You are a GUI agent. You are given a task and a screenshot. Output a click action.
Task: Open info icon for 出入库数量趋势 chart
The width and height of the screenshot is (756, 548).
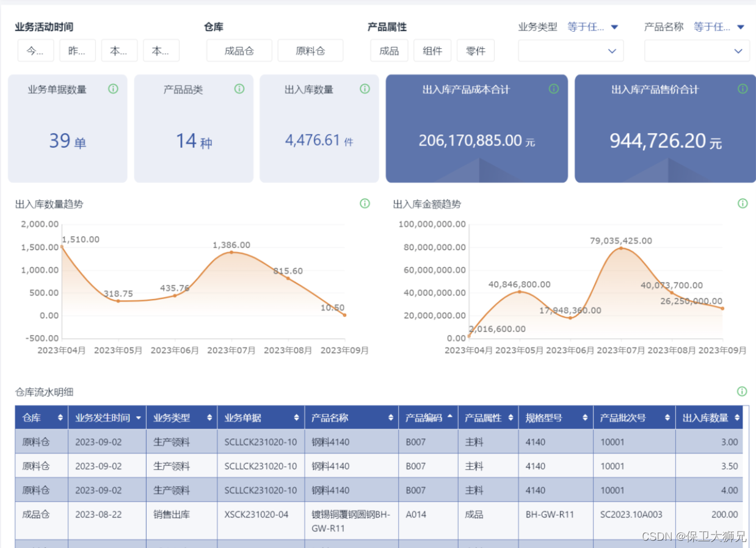click(x=365, y=204)
